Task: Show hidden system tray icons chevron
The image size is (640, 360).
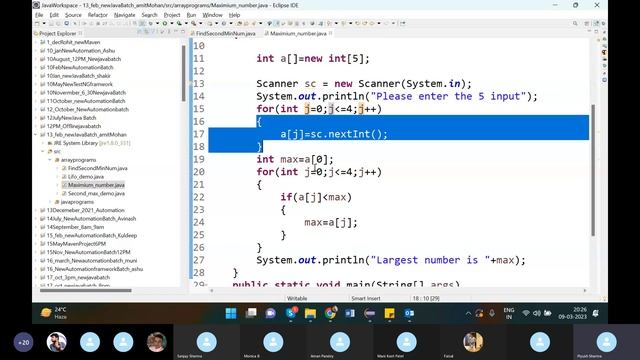Action: click(x=468, y=313)
